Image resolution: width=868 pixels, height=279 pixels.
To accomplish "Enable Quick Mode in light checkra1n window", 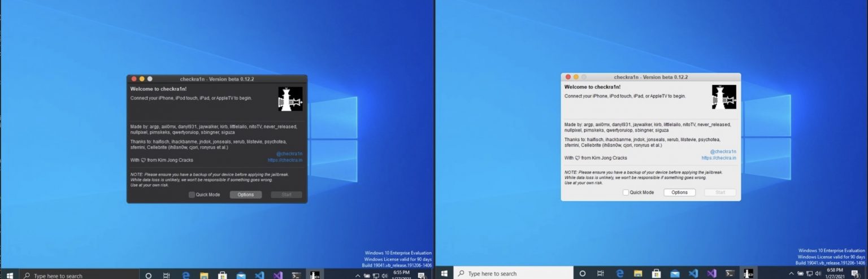I will (x=626, y=193).
